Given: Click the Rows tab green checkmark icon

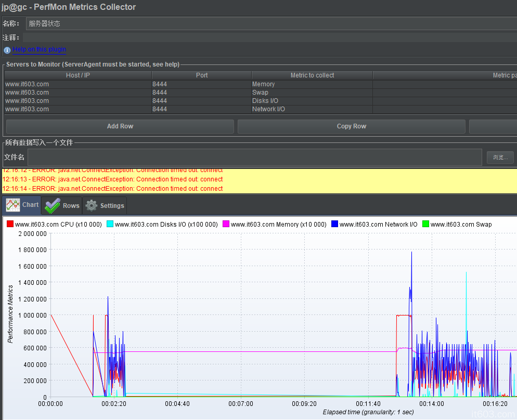Looking at the screenshot, I should (x=53, y=205).
